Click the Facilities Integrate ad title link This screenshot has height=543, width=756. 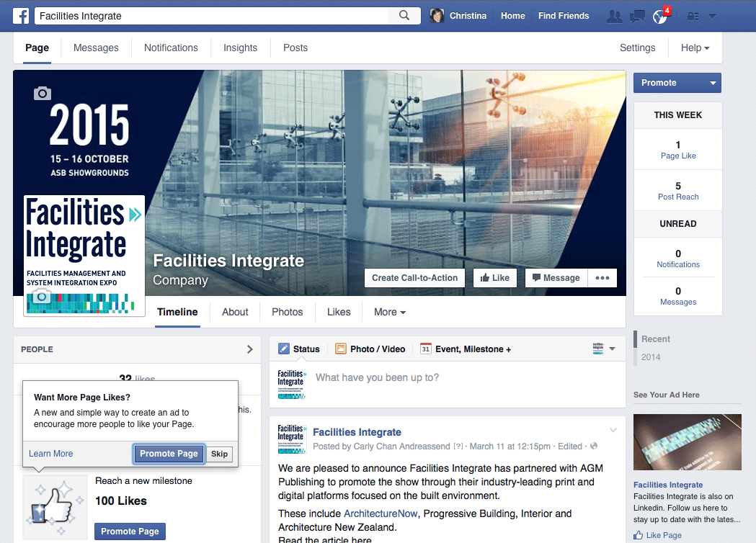(668, 485)
